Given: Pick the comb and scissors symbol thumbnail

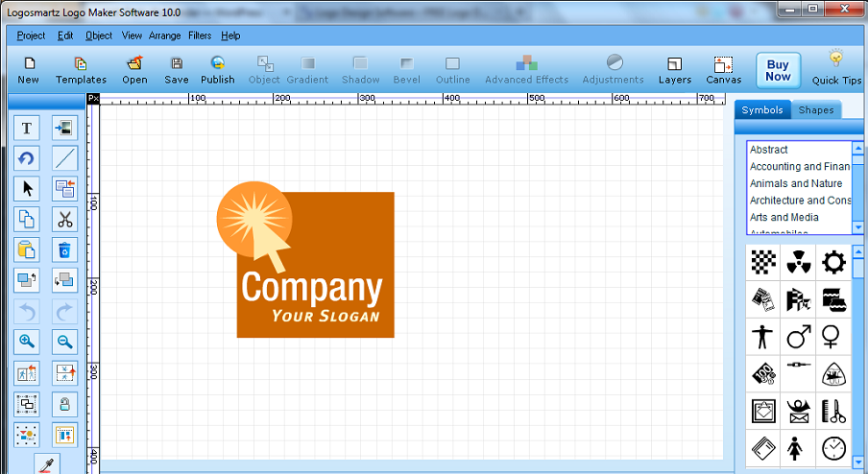Looking at the screenshot, I should (x=833, y=412).
